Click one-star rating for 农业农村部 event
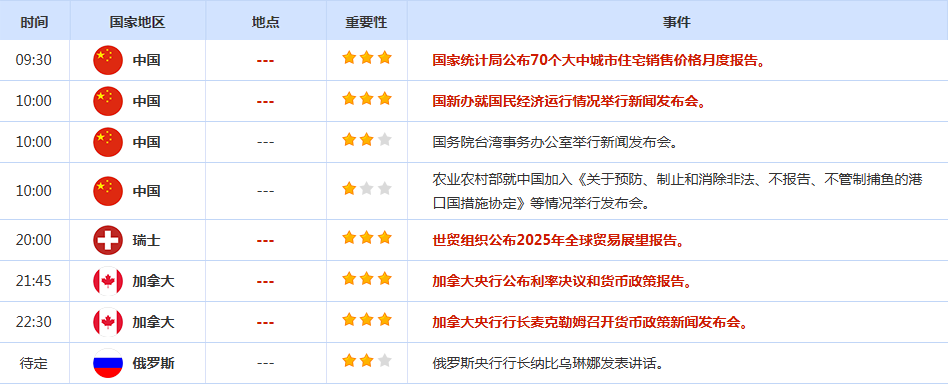The height and width of the screenshot is (384, 948). tap(367, 189)
